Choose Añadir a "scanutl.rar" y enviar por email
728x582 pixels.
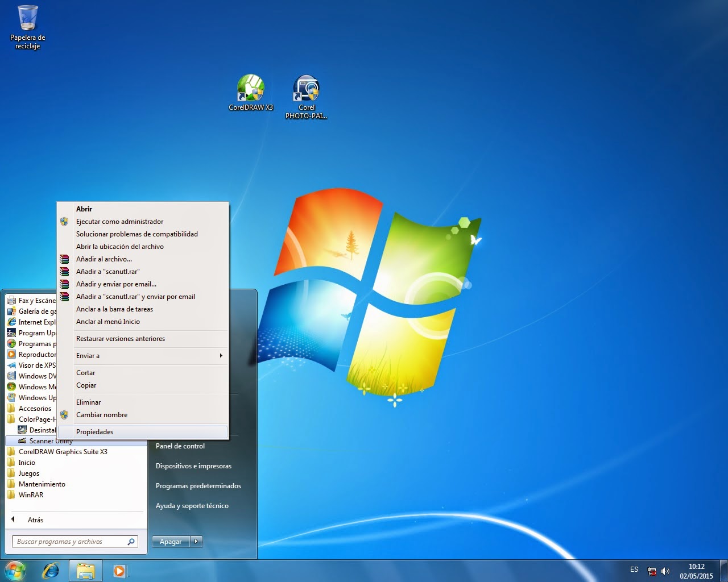point(143,297)
